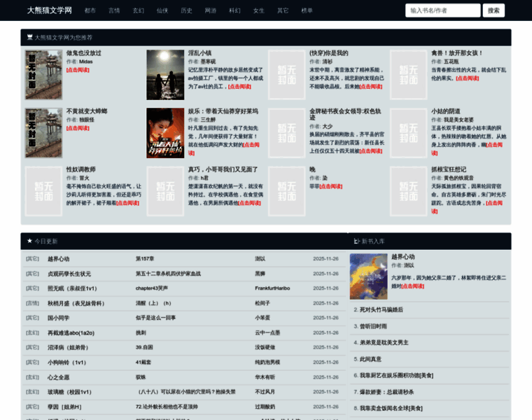
Task: Open placeholder cover of (快穿)你是我的
Action: (287, 75)
